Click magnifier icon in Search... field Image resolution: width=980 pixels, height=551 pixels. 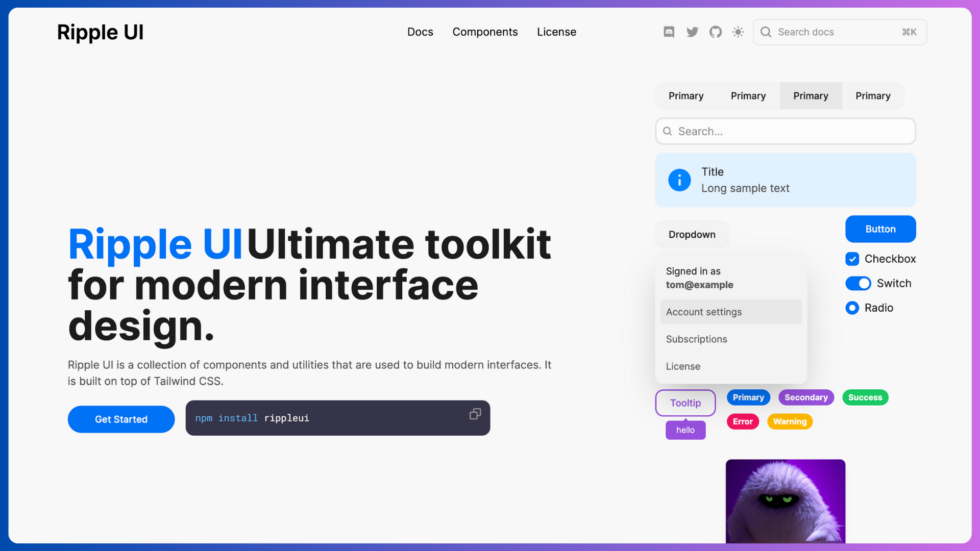[x=667, y=132]
